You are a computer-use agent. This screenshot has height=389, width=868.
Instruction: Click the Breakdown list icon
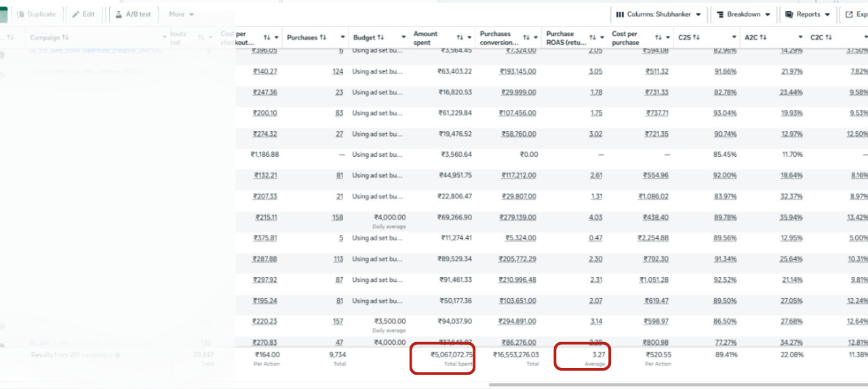pyautogui.click(x=719, y=14)
